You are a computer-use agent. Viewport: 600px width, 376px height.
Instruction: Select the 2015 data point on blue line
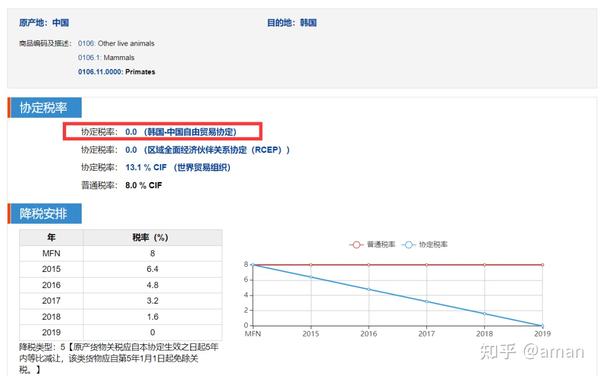(311, 277)
